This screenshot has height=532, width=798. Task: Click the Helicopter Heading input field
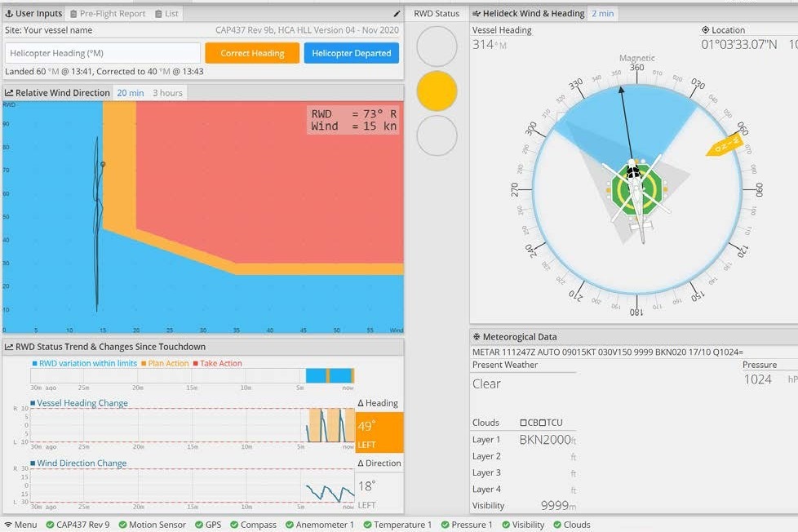103,53
